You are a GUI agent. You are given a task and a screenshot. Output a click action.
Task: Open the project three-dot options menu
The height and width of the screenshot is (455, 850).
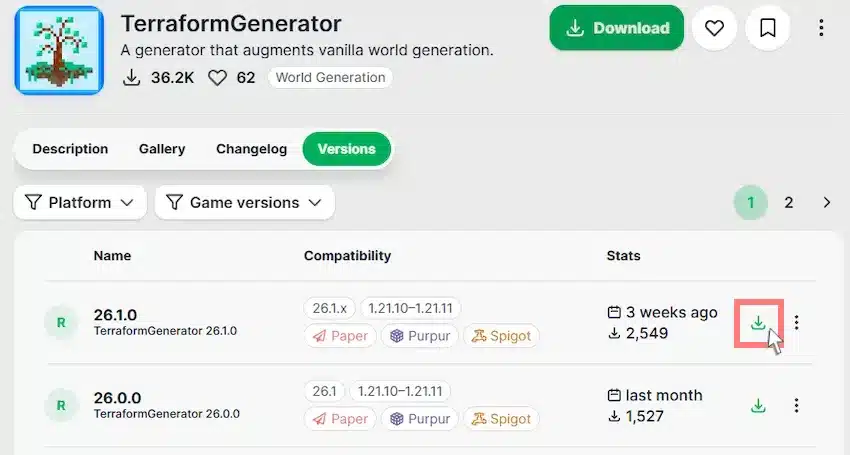click(821, 28)
